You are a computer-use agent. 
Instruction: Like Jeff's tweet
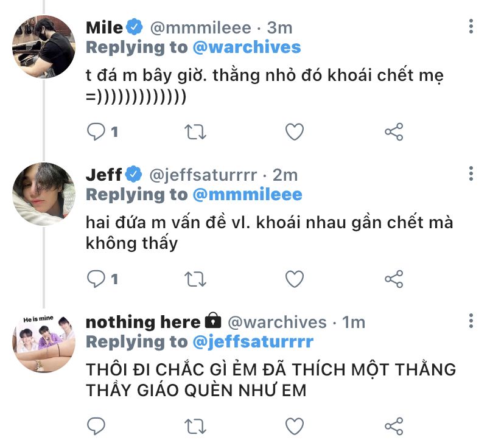click(x=295, y=279)
